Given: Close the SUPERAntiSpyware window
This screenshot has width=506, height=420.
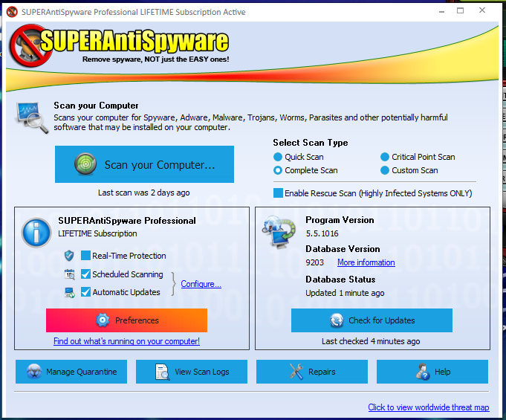Looking at the screenshot, I should click(482, 10).
